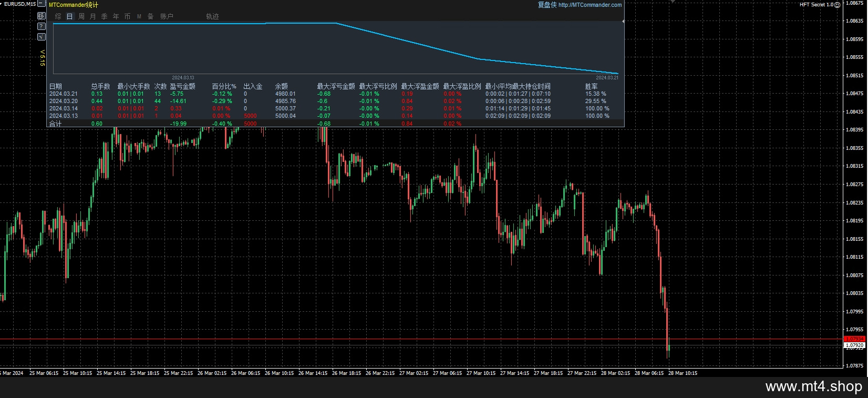Open the question mark help icon
The width and height of the screenshot is (868, 398).
(x=42, y=26)
